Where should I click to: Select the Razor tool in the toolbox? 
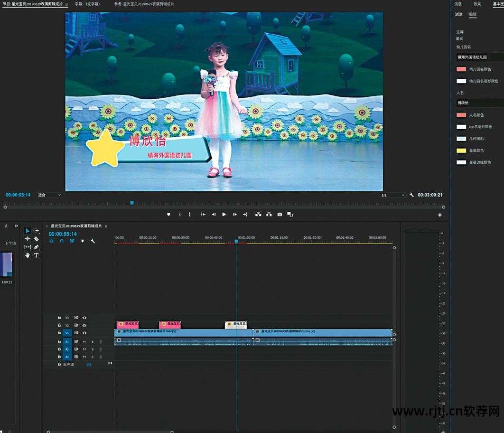(x=37, y=239)
